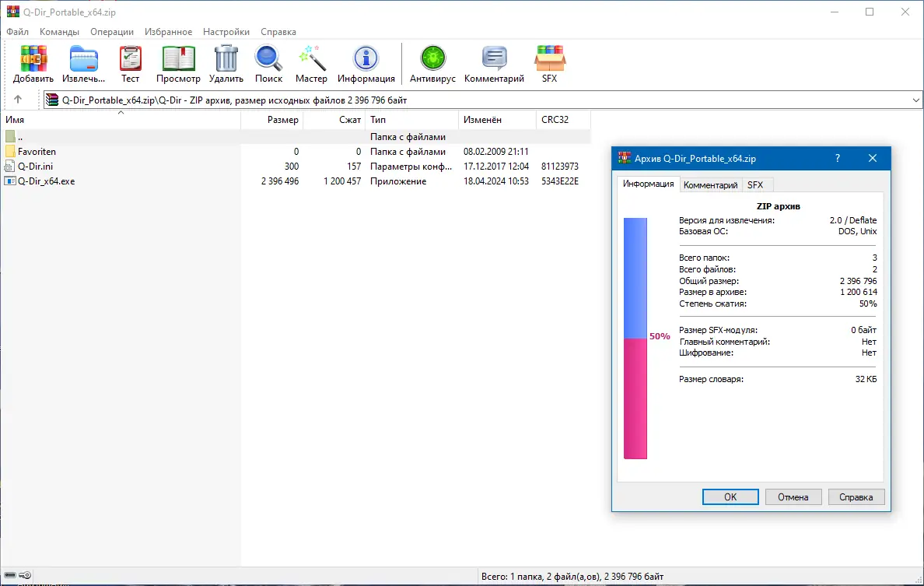Run the Тест archive check icon
Viewport: 924px width, 586px height.
tap(130, 59)
